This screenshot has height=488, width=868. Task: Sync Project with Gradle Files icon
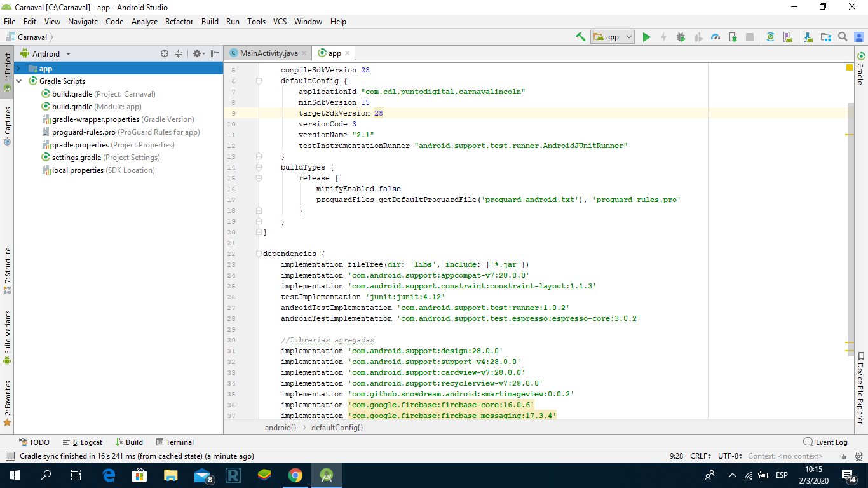pos(770,37)
